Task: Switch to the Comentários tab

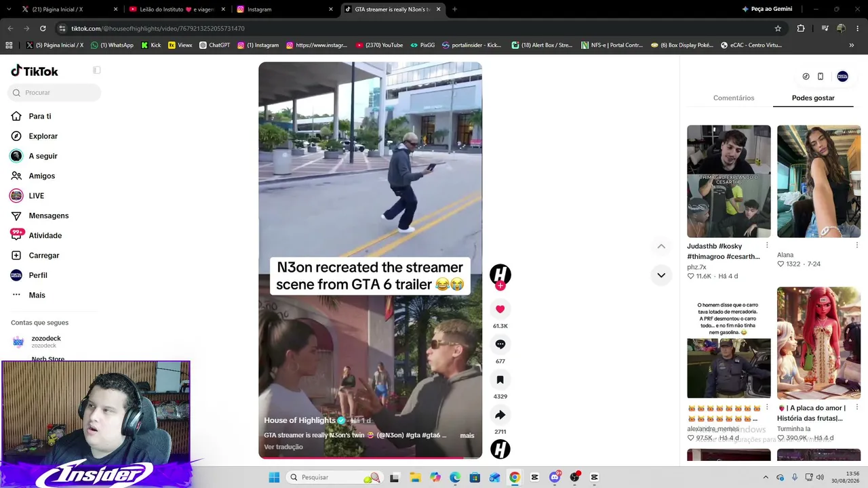Action: 734,98
